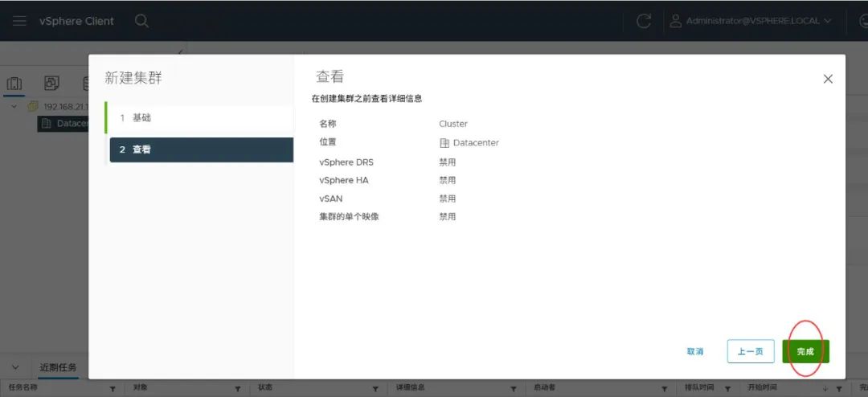This screenshot has height=397, width=868.
Task: Click 完成 to finish creating cluster
Action: tap(805, 352)
